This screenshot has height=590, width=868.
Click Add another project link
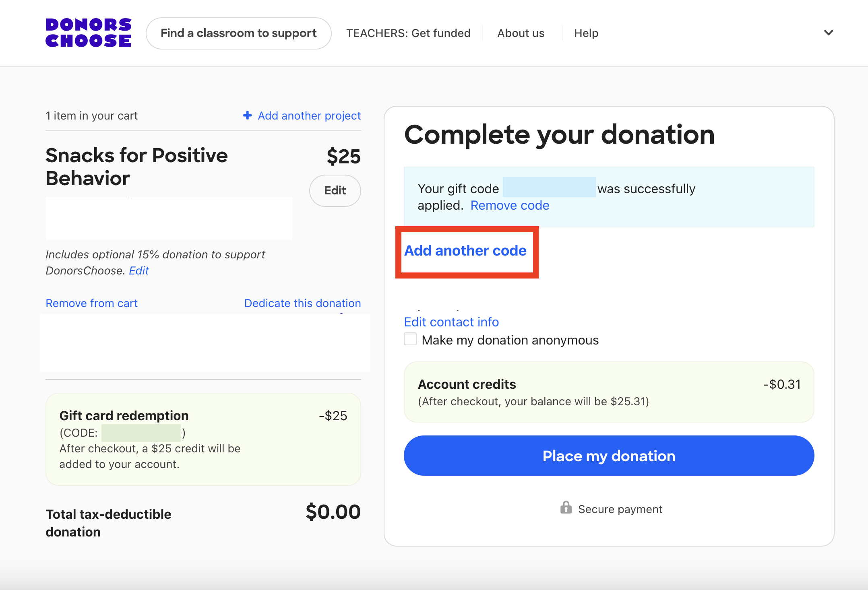point(309,116)
